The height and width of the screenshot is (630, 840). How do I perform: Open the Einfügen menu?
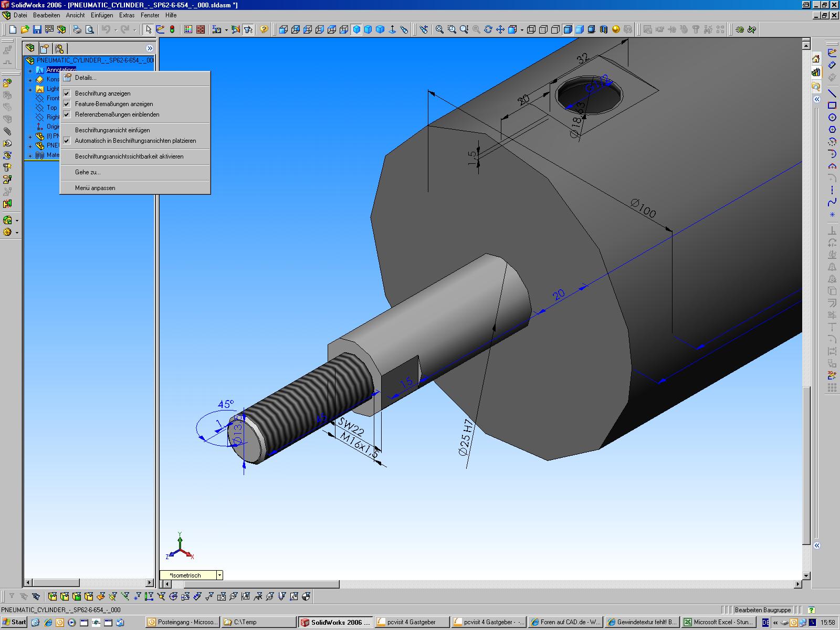(101, 15)
